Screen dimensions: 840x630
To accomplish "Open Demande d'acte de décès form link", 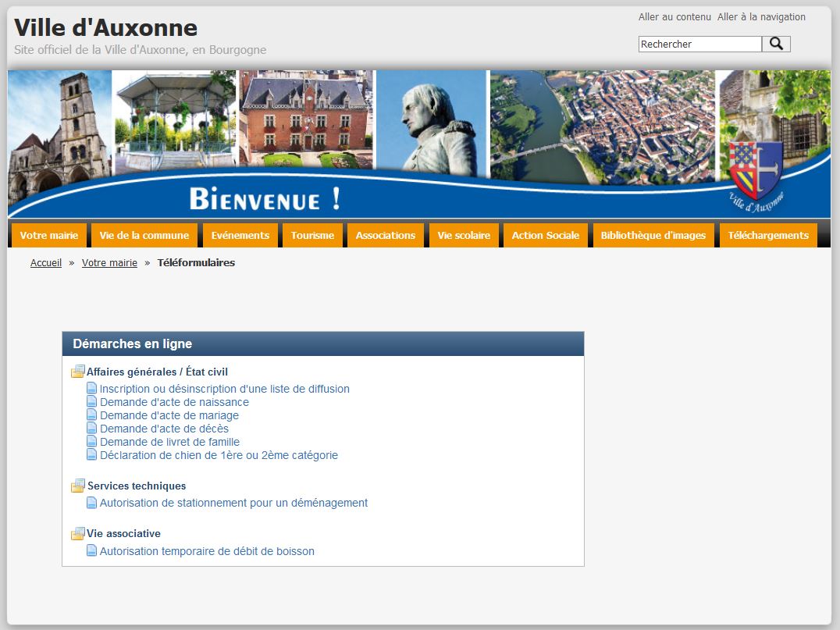I will pos(164,429).
